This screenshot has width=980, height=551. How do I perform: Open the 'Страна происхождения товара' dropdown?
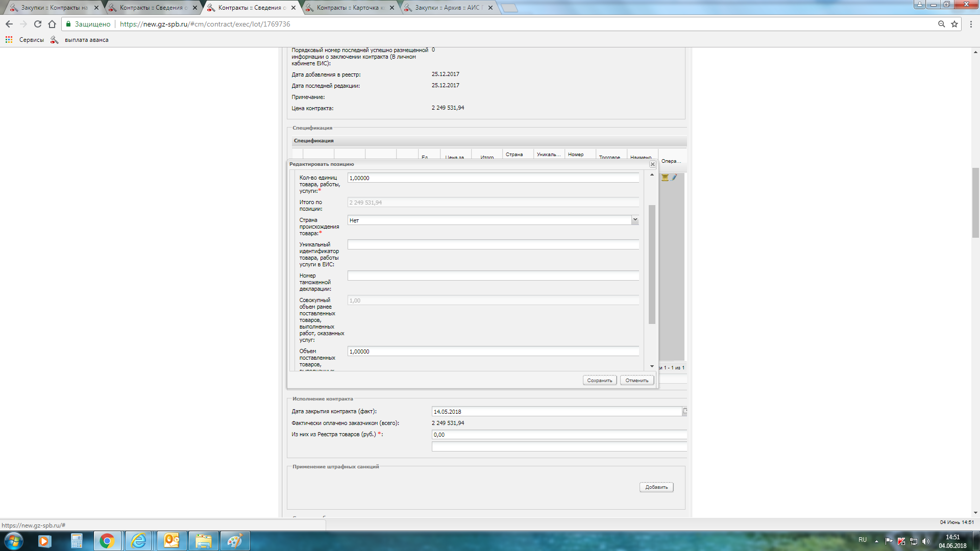pos(635,220)
